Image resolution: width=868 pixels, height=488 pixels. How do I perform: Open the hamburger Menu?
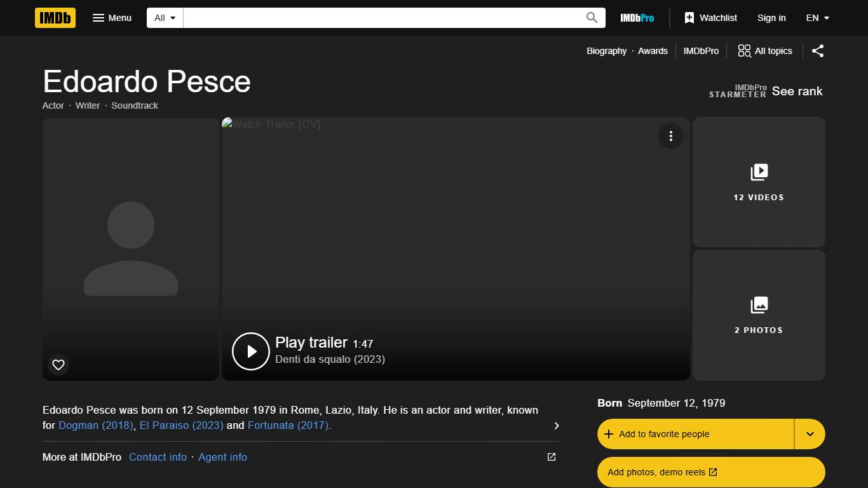click(112, 18)
